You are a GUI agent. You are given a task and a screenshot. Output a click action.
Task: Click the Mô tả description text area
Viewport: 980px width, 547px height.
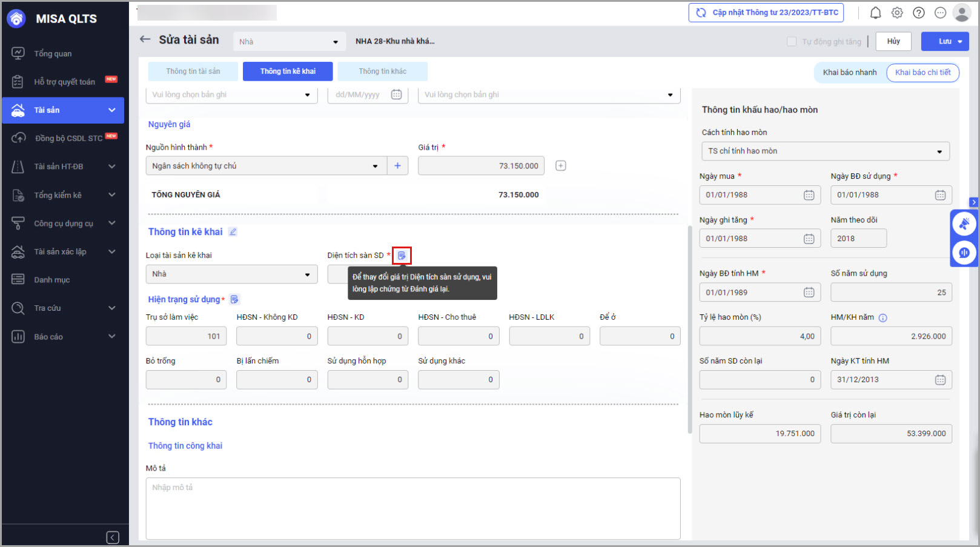(412, 508)
